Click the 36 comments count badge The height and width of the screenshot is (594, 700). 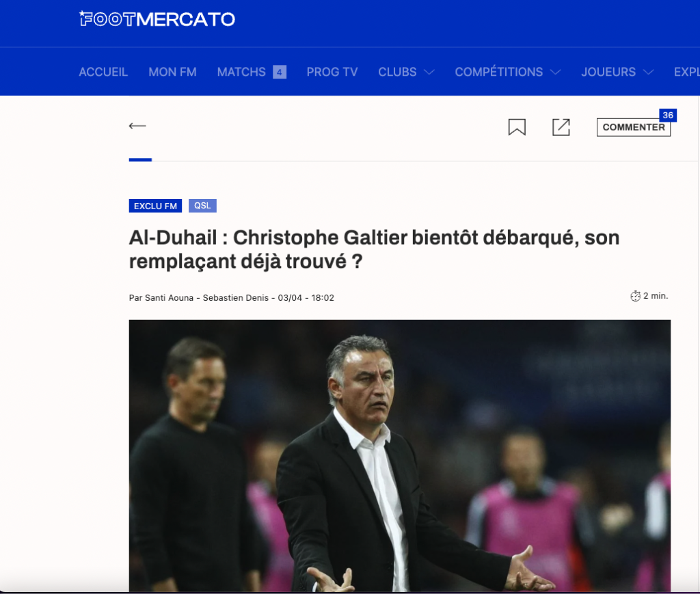pos(668,115)
